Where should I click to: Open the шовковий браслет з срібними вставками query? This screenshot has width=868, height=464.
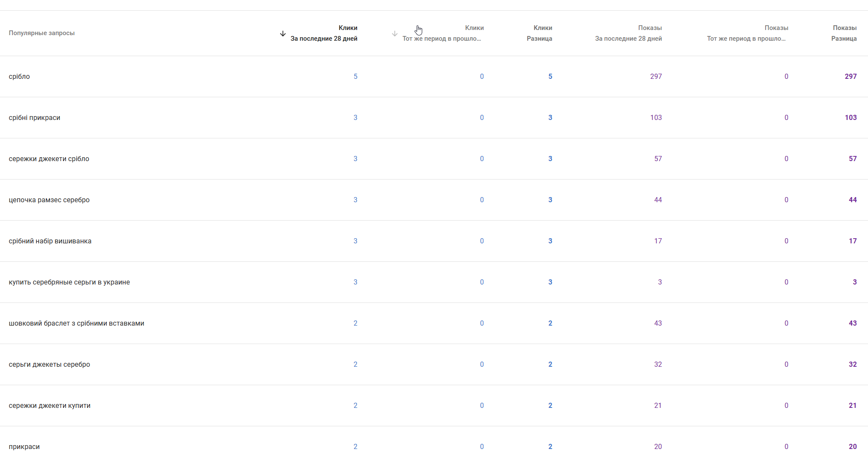pos(76,323)
